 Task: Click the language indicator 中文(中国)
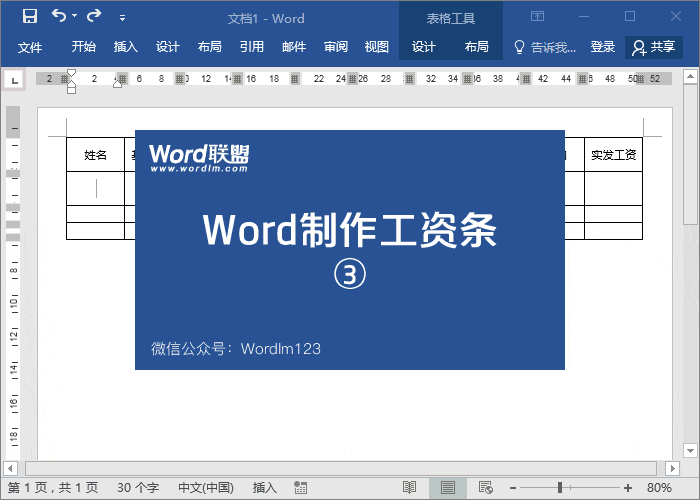pyautogui.click(x=206, y=488)
